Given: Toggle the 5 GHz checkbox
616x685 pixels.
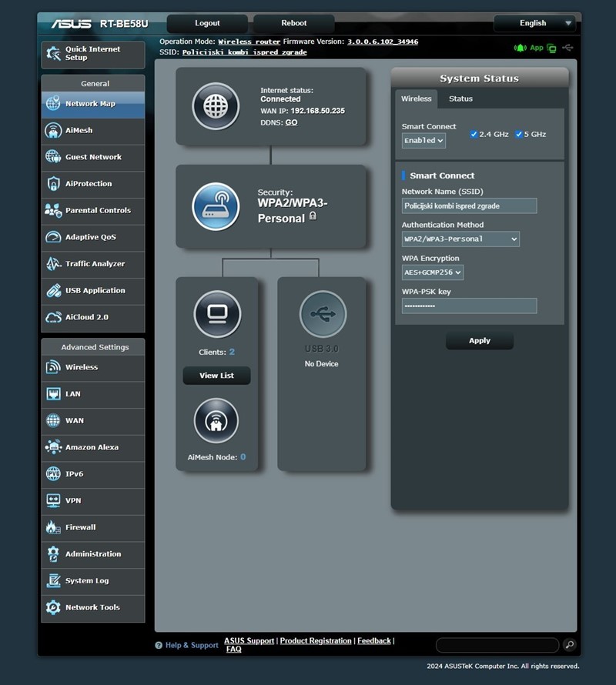Looking at the screenshot, I should [519, 134].
